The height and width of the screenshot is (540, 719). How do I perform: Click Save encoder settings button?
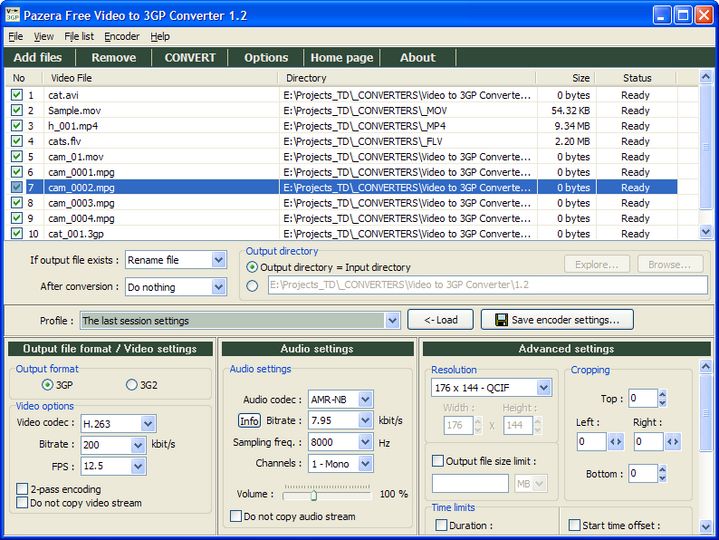coord(557,320)
